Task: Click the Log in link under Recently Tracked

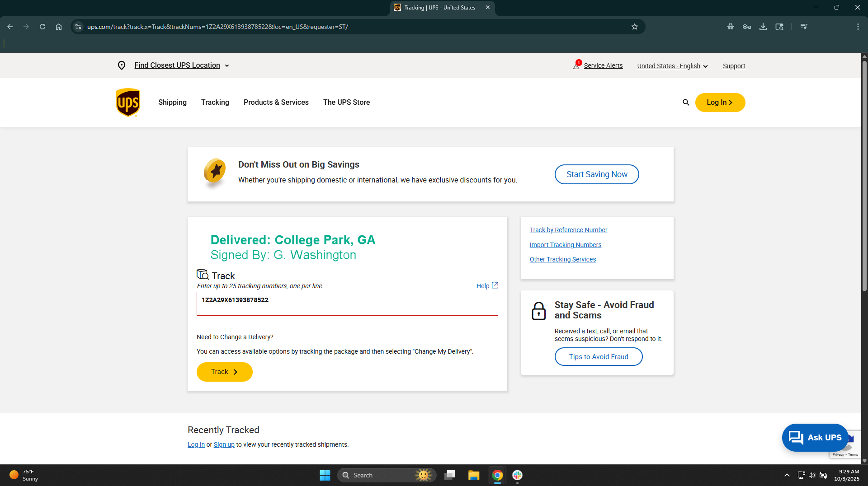Action: click(196, 444)
